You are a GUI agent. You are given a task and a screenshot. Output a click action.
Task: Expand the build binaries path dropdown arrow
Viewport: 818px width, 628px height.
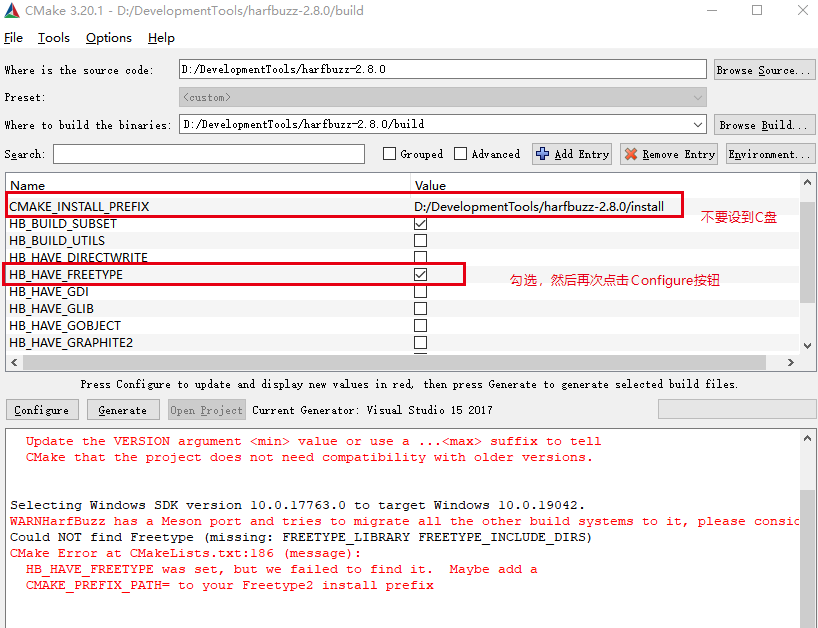697,124
